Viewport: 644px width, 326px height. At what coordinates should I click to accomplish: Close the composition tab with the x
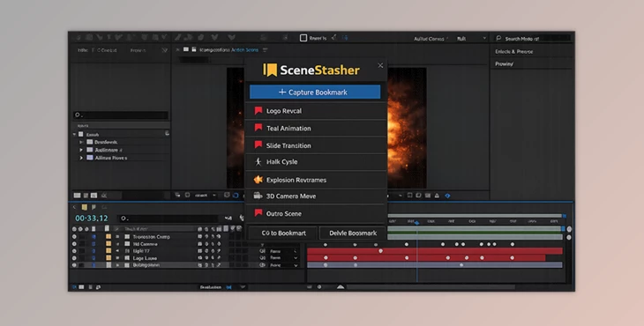(177, 49)
